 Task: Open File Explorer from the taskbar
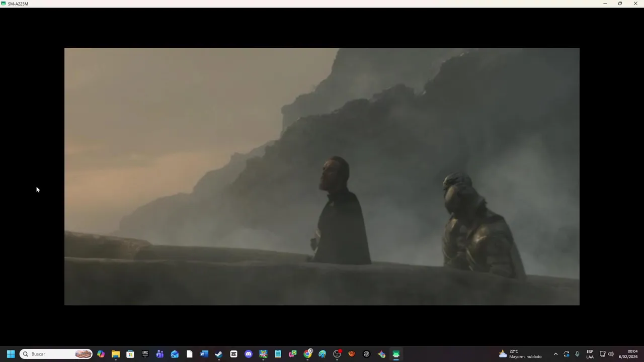tap(116, 354)
